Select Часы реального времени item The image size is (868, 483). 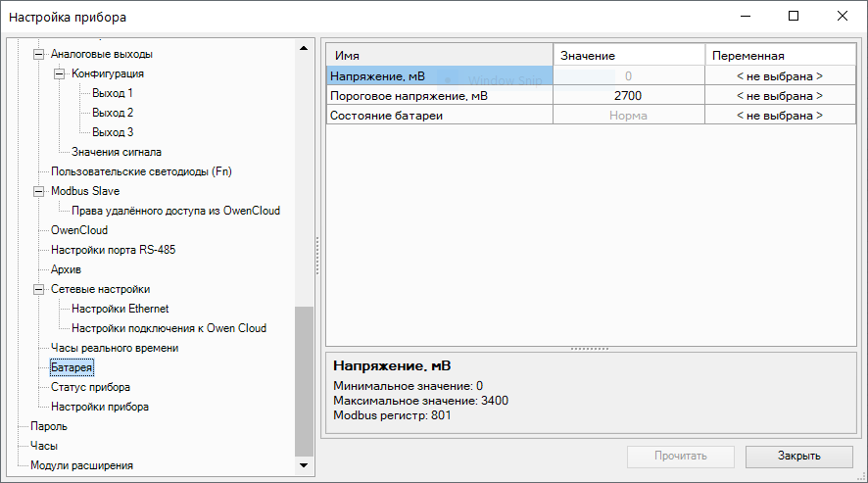[115, 348]
